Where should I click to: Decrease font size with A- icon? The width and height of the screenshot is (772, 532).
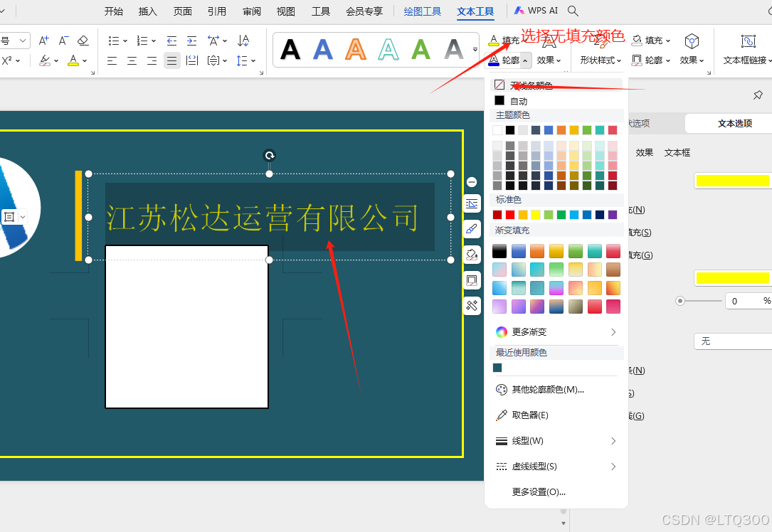pyautogui.click(x=63, y=41)
